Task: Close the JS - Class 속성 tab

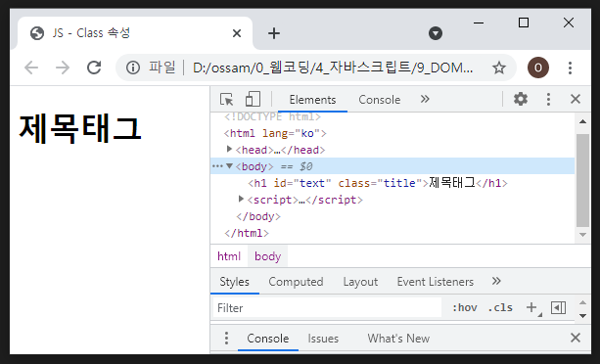Action: coord(237,33)
